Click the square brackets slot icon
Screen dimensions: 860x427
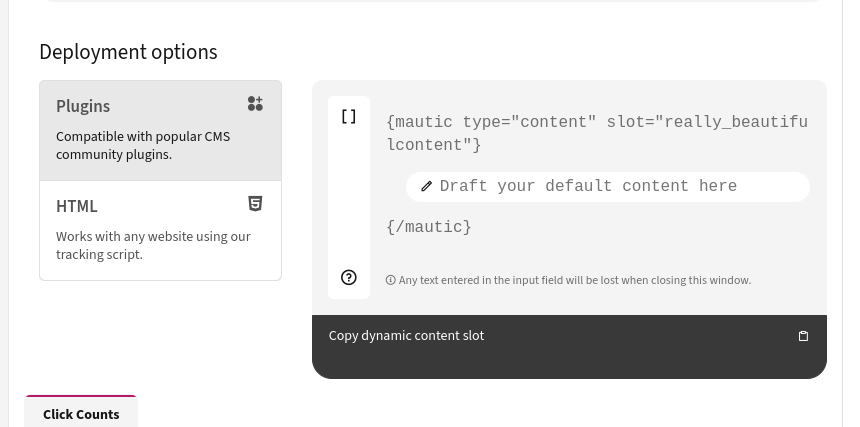348,117
